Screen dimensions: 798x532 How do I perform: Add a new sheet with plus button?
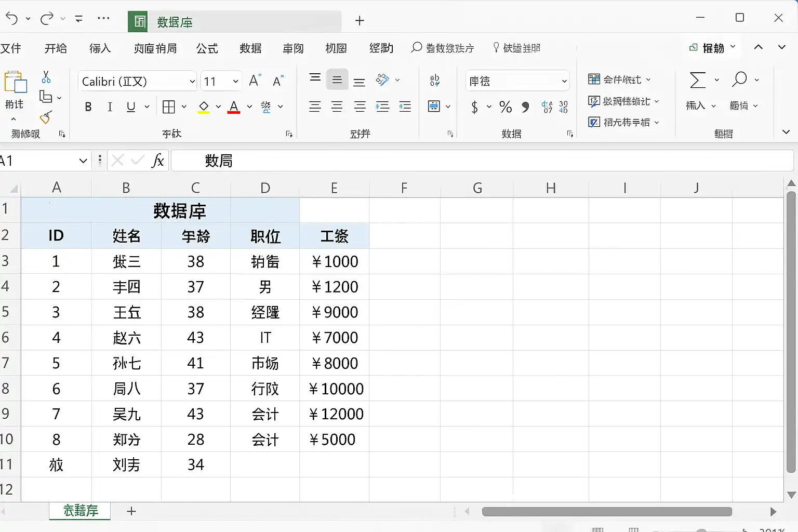[131, 511]
